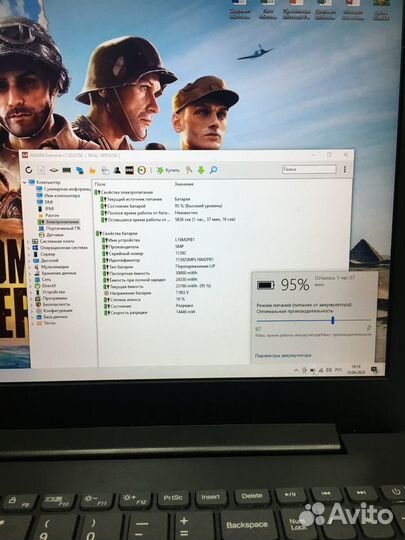Select IPMI in the tree

click(46, 209)
